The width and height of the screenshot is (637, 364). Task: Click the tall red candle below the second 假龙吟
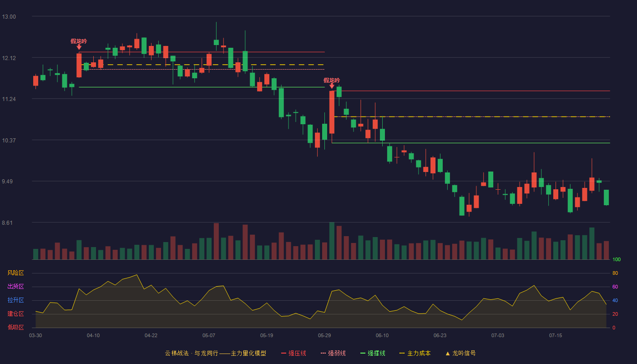[x=332, y=112]
